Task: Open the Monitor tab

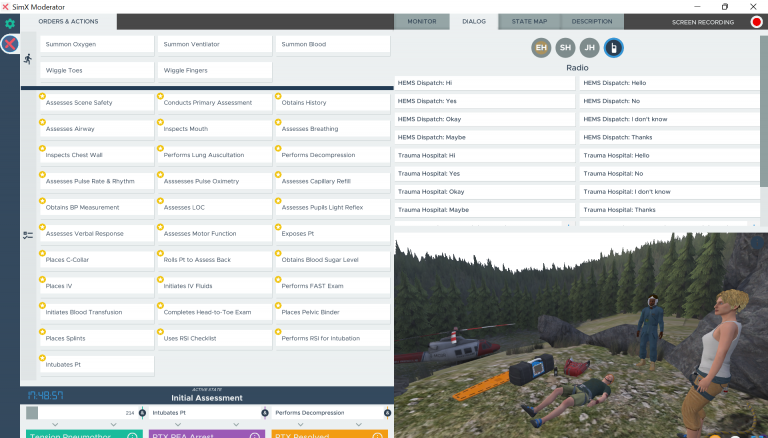Action: 421,21
